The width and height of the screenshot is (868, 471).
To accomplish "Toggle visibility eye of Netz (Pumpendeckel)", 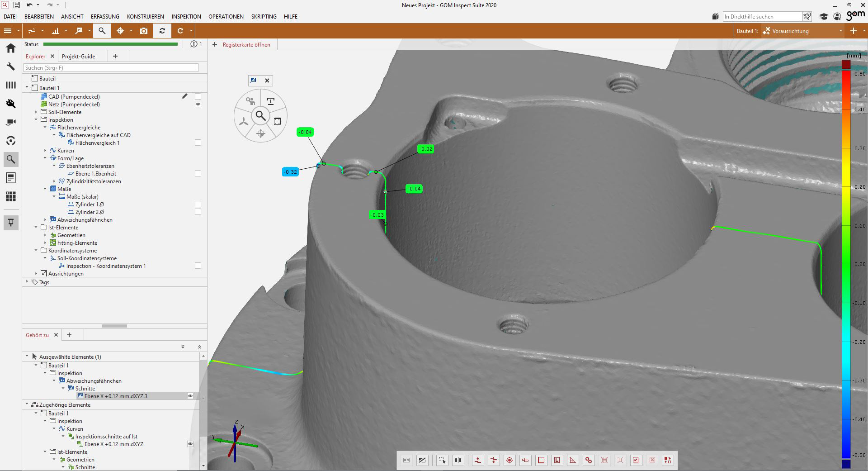I will [x=198, y=104].
